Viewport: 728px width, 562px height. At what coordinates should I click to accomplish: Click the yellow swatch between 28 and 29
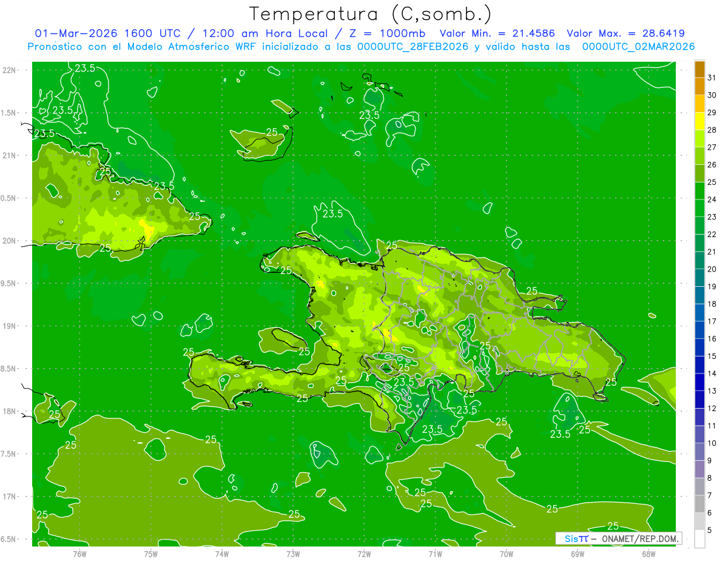[699, 121]
